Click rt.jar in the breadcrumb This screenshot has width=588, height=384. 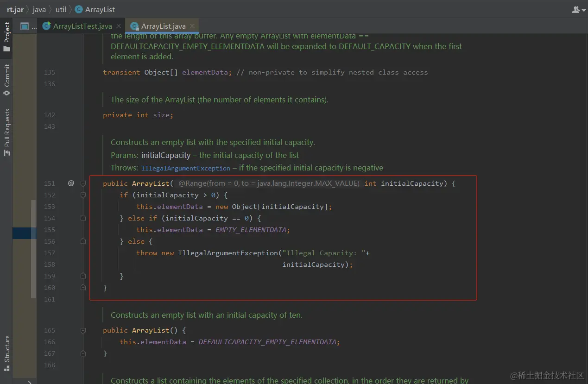[15, 9]
